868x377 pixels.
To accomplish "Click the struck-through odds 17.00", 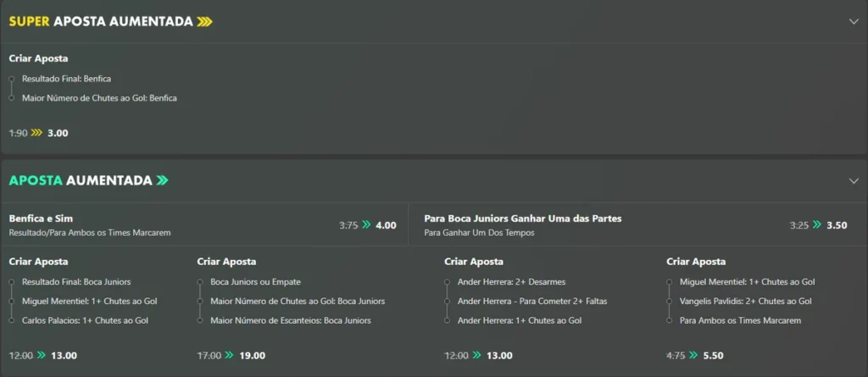I will click(x=209, y=356).
